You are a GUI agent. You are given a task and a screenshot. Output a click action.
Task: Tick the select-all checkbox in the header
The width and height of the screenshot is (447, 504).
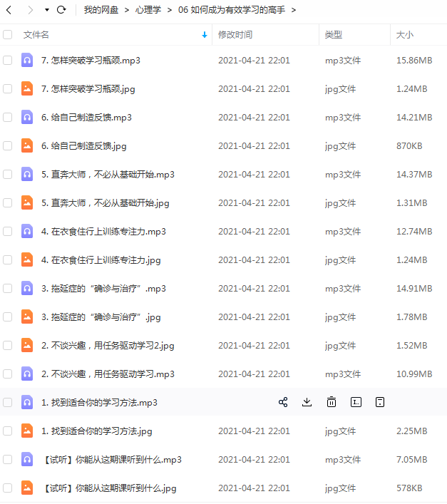click(x=8, y=34)
